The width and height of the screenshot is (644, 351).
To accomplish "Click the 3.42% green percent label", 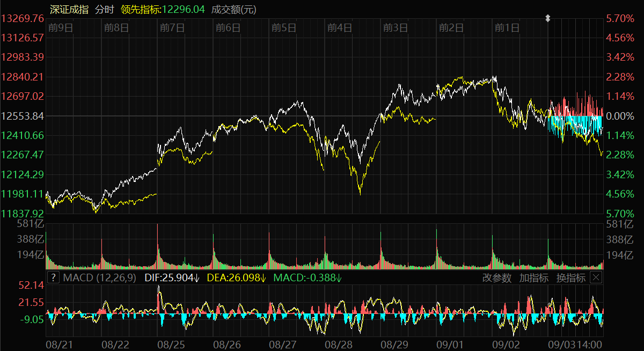I will pos(620,174).
